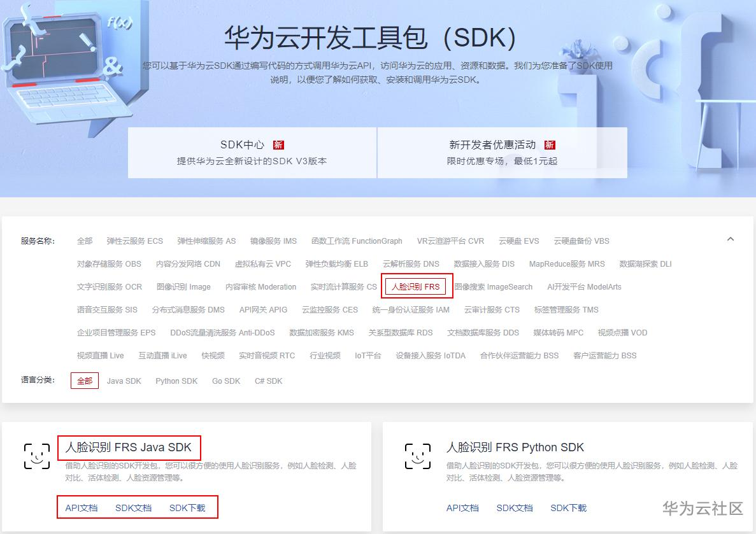The width and height of the screenshot is (756, 534).
Task: Enable the Python SDK language filter
Action: pyautogui.click(x=176, y=381)
